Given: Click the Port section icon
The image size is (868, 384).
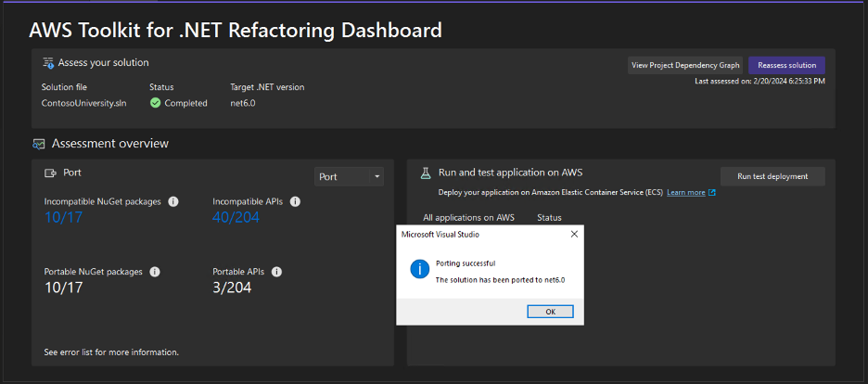Looking at the screenshot, I should click(x=50, y=173).
